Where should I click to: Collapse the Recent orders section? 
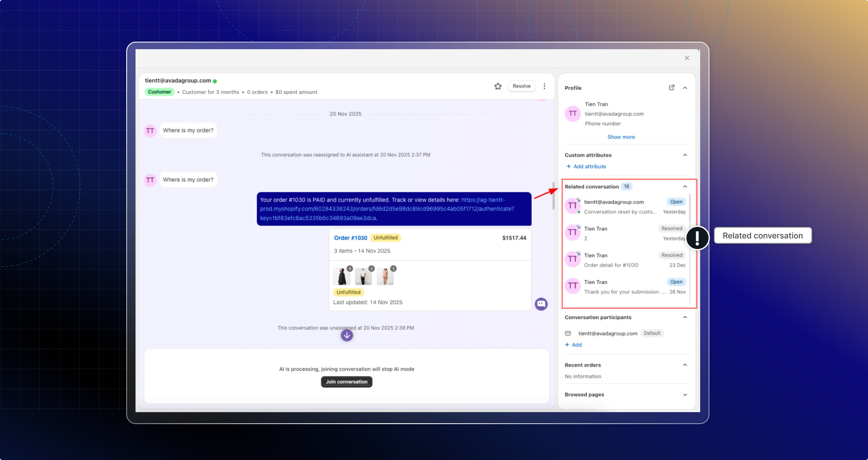tap(685, 365)
